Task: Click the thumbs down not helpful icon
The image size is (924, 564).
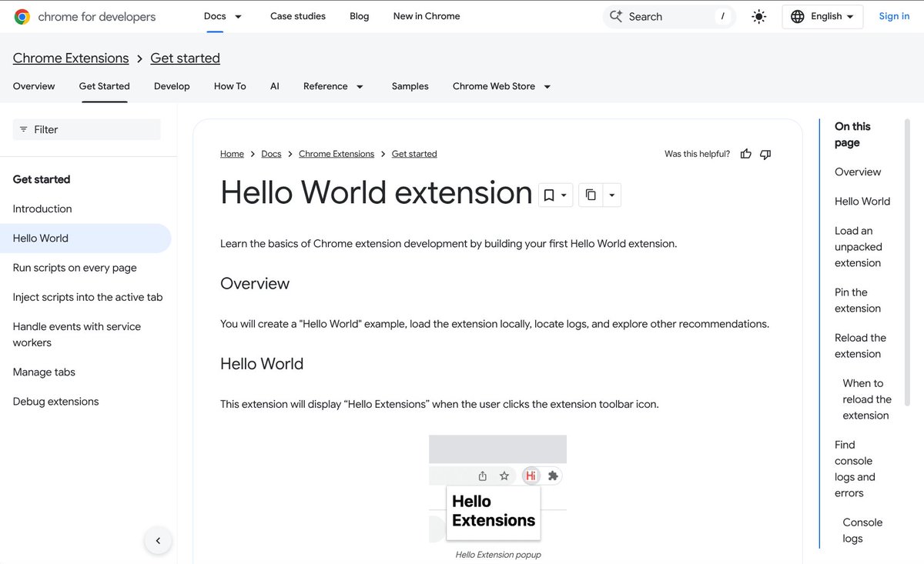Action: [x=765, y=154]
